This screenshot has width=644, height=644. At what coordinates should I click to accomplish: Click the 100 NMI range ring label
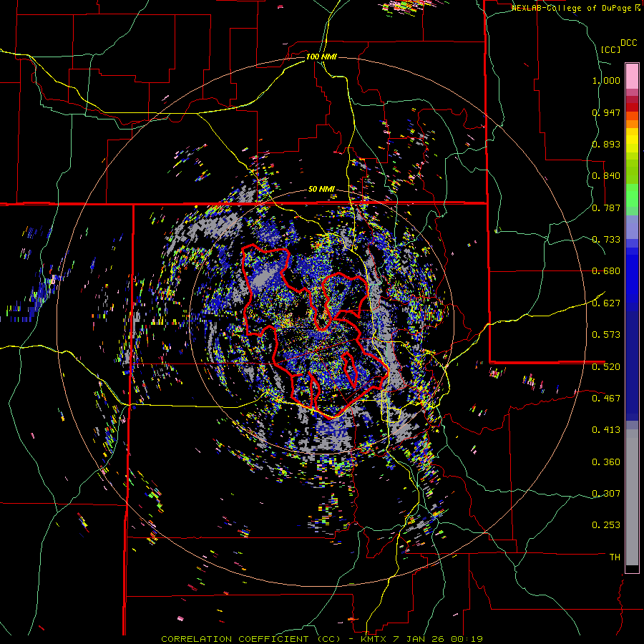tap(321, 57)
